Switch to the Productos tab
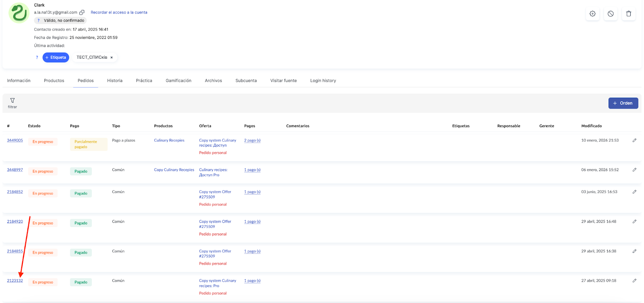This screenshot has width=644, height=303. point(54,81)
